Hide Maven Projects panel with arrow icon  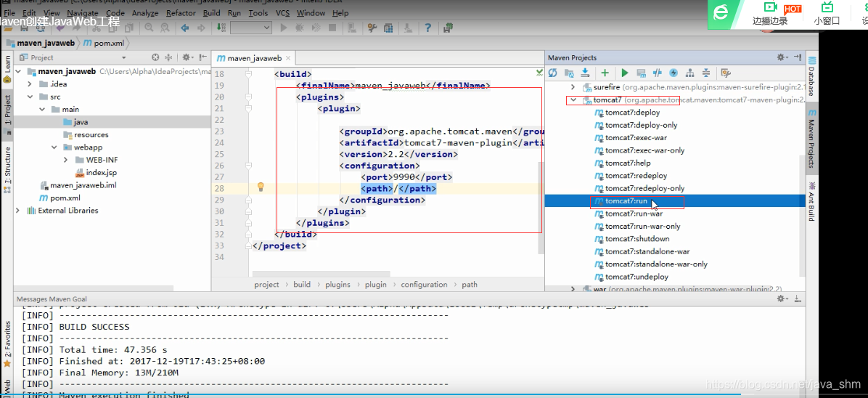[x=797, y=57]
